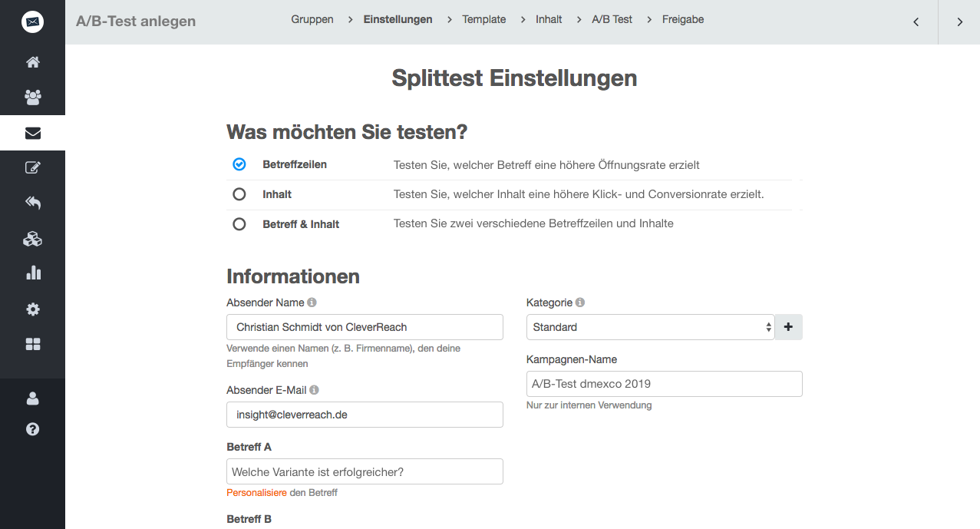Open the Home dashboard icon
Image resolution: width=980 pixels, height=529 pixels.
(x=32, y=62)
